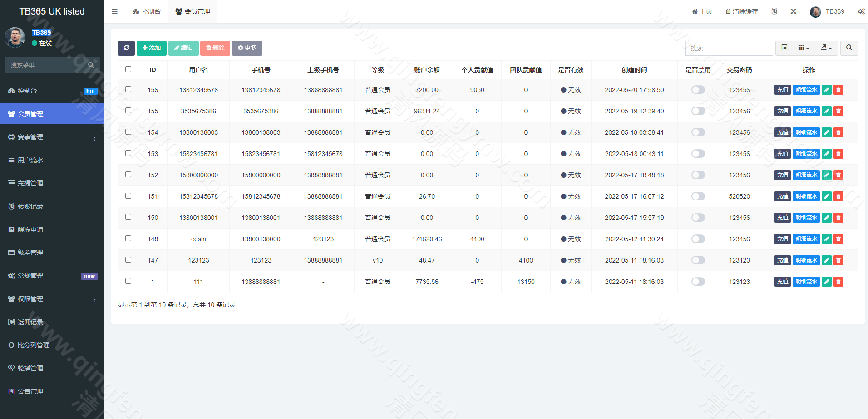Click the 充值 button for ID 148

point(782,239)
